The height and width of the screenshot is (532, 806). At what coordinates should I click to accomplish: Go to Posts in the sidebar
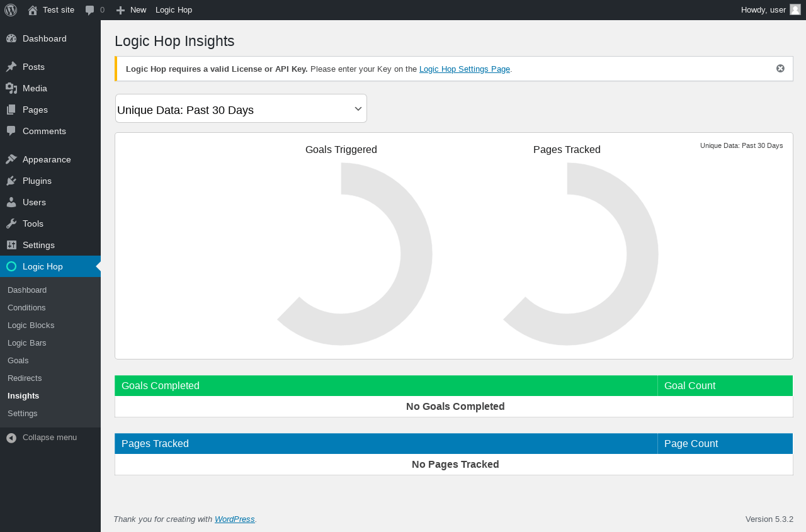pos(50,67)
